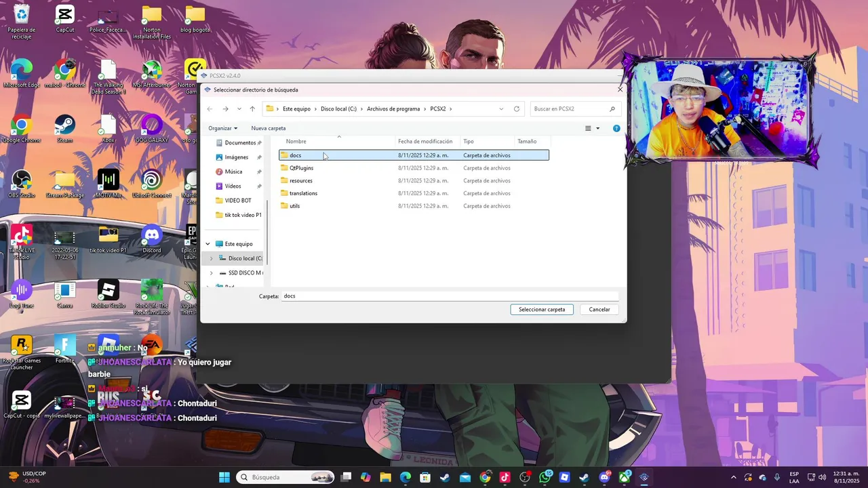Select the Steam desktop shortcut

pyautogui.click(x=65, y=129)
